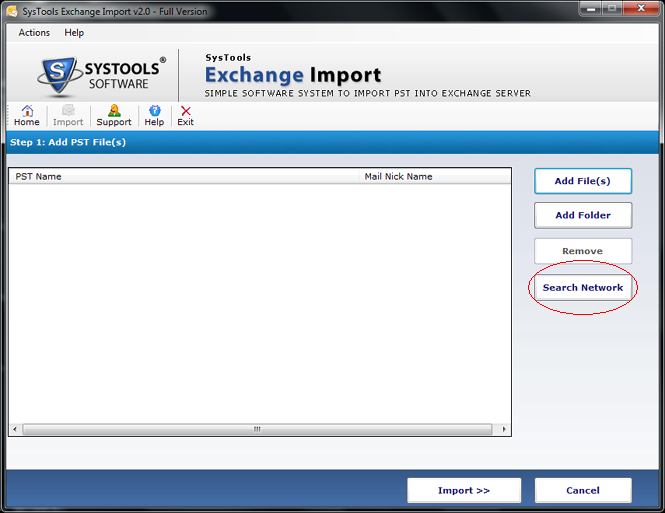The height and width of the screenshot is (513, 665).
Task: Click the Add File(s) button
Action: tap(583, 181)
